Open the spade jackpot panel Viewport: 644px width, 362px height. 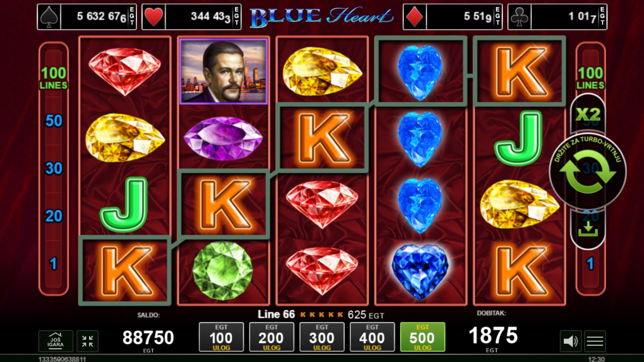87,17
